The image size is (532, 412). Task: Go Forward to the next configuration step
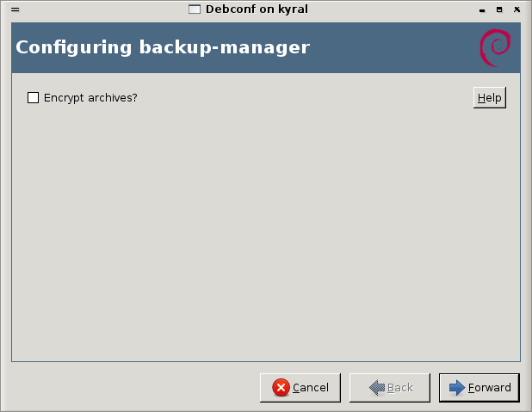[x=479, y=388]
